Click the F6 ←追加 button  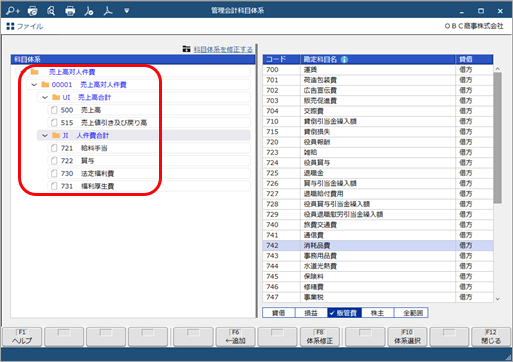(x=236, y=337)
